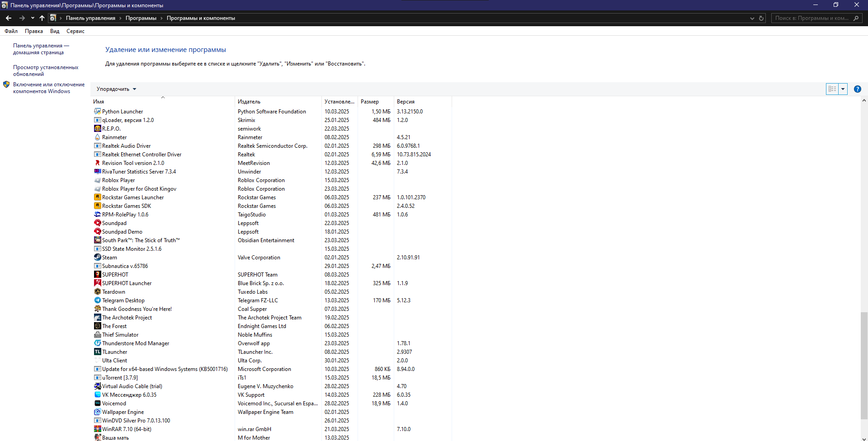Viewport: 868px width, 441px height.
Task: Go back to the previous page
Action: [9, 18]
